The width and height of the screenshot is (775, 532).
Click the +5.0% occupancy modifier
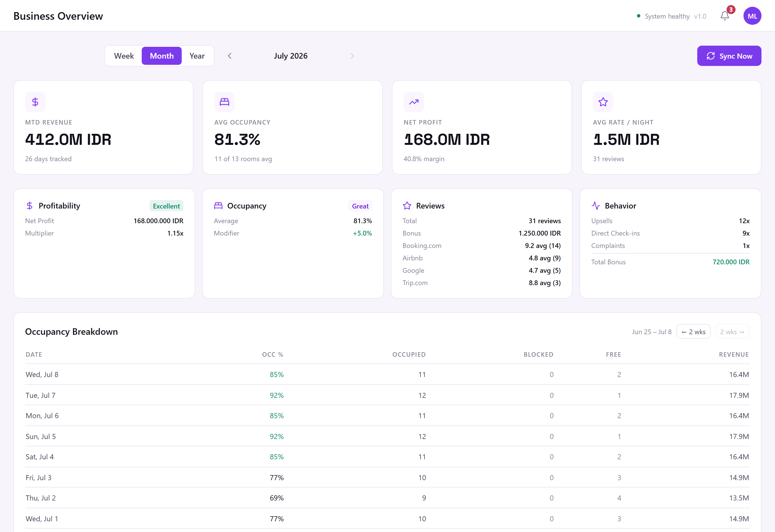[x=362, y=233]
